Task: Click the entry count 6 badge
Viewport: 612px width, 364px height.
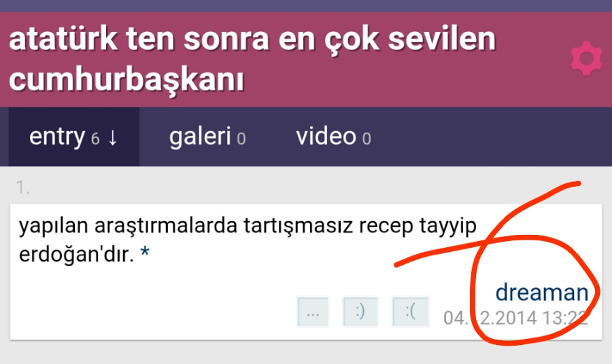Action: 95,139
